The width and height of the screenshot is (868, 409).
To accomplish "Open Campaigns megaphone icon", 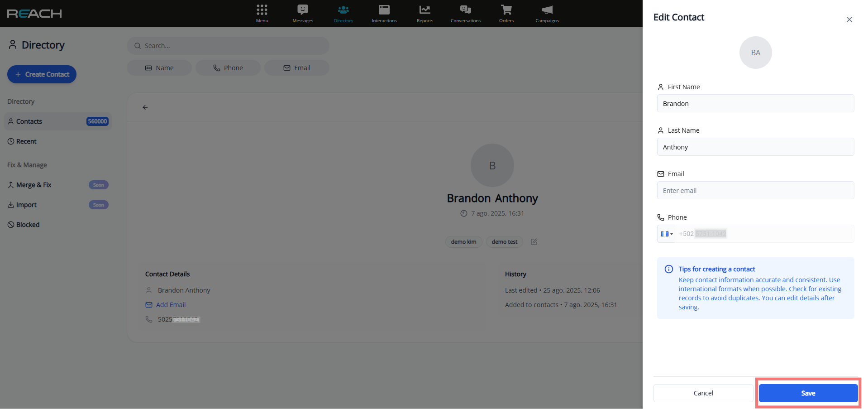I will [547, 14].
